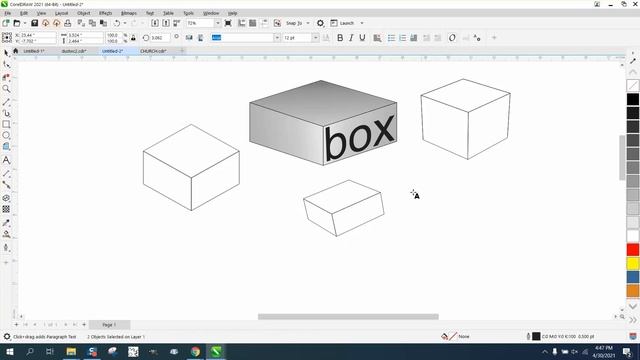Click the blue color swatch

coord(633,277)
